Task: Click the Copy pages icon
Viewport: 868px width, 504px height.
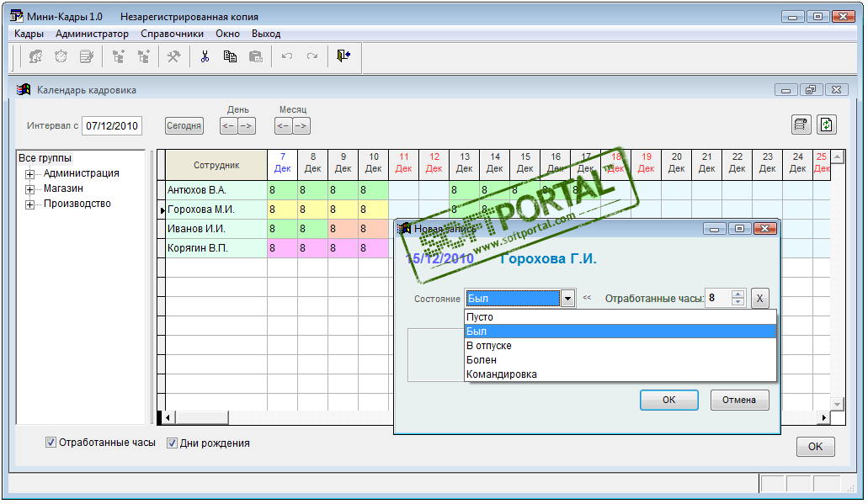Action: point(230,56)
